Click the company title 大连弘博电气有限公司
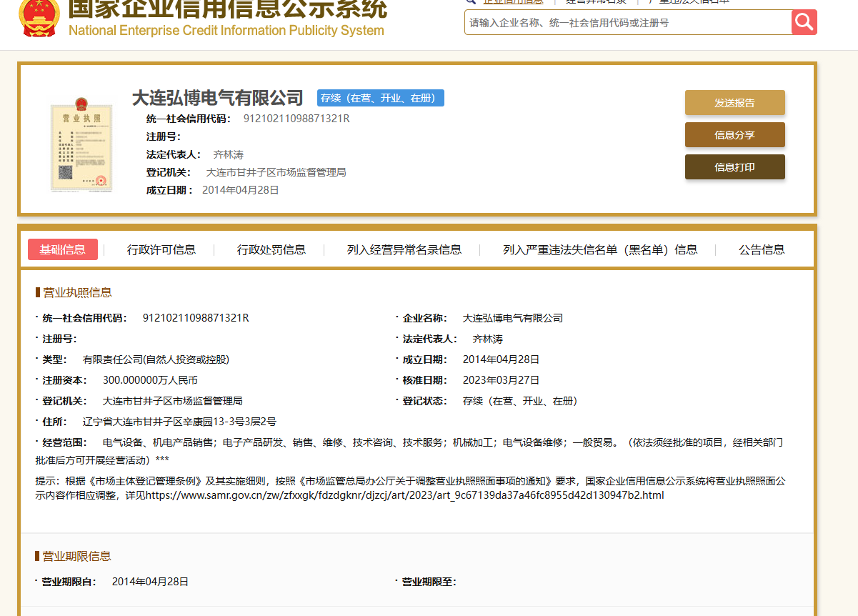This screenshot has height=616, width=858. pyautogui.click(x=218, y=98)
